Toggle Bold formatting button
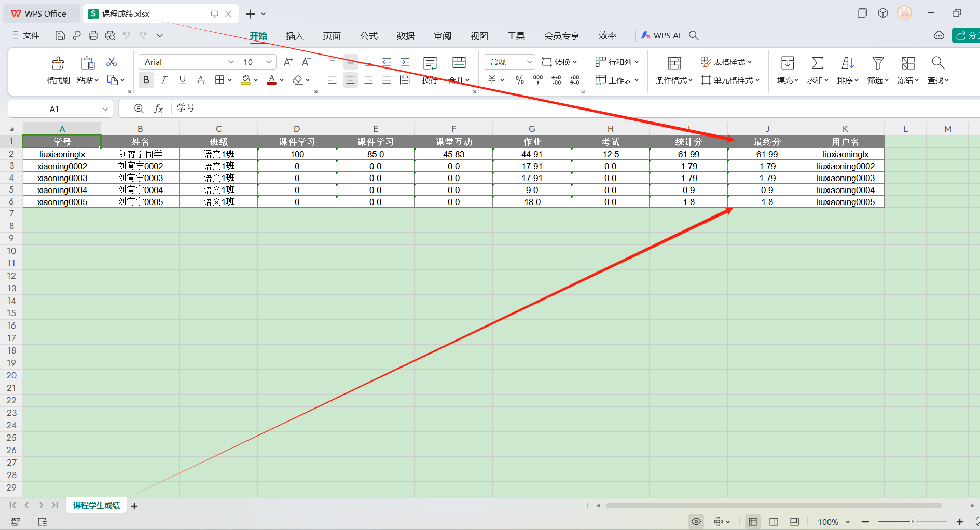This screenshot has height=530, width=980. pos(146,80)
